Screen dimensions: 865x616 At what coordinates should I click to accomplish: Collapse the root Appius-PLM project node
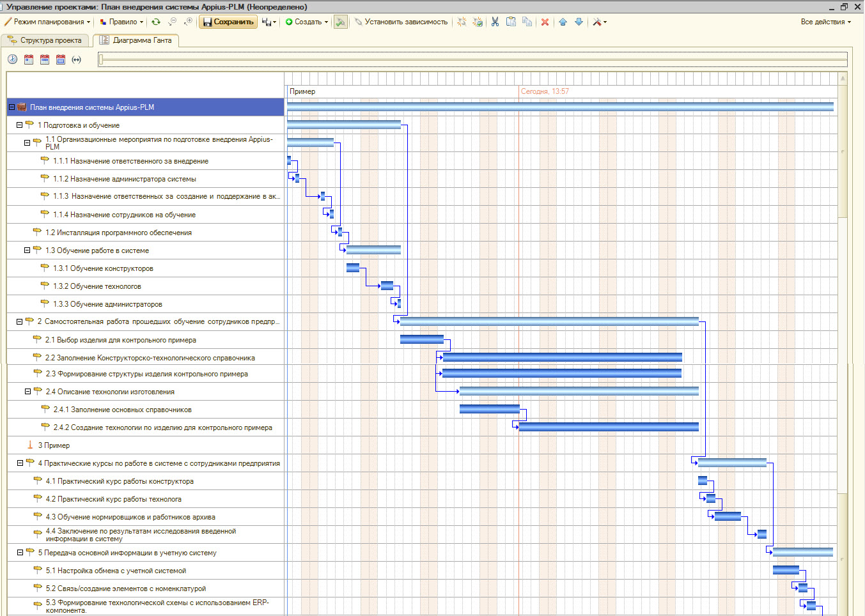coord(12,107)
